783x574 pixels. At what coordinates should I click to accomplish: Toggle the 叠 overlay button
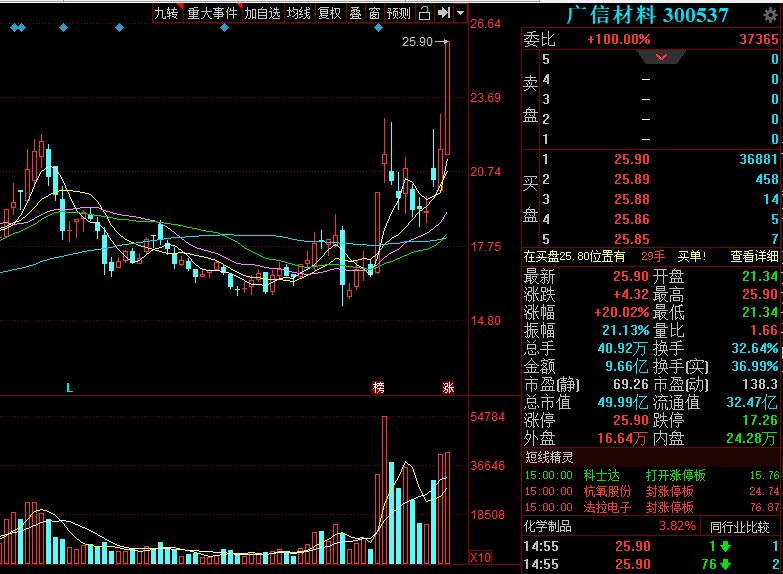pos(355,13)
